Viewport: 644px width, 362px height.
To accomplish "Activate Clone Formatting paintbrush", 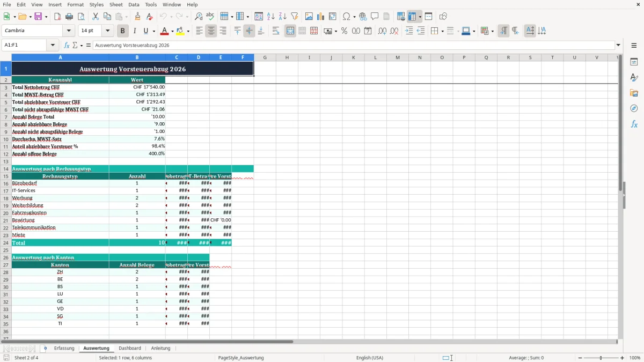I will 137,17.
